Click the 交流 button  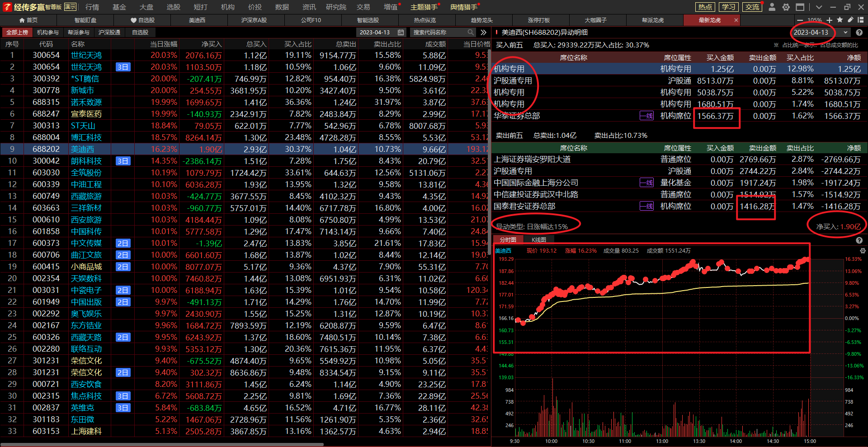(x=752, y=7)
